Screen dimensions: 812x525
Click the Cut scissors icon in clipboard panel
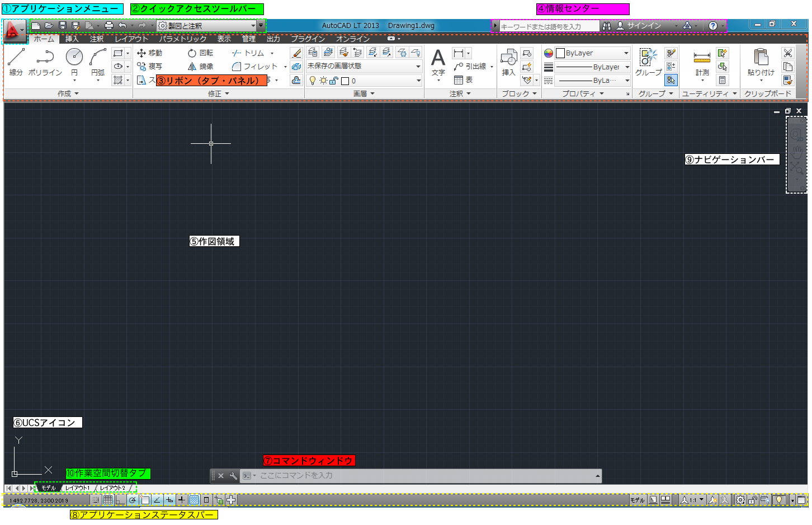[788, 53]
